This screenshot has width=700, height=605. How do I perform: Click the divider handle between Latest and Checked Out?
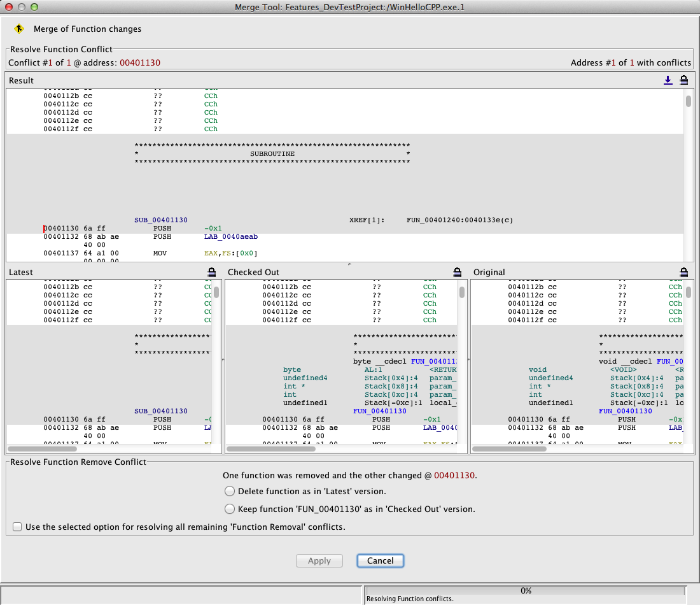point(223,360)
